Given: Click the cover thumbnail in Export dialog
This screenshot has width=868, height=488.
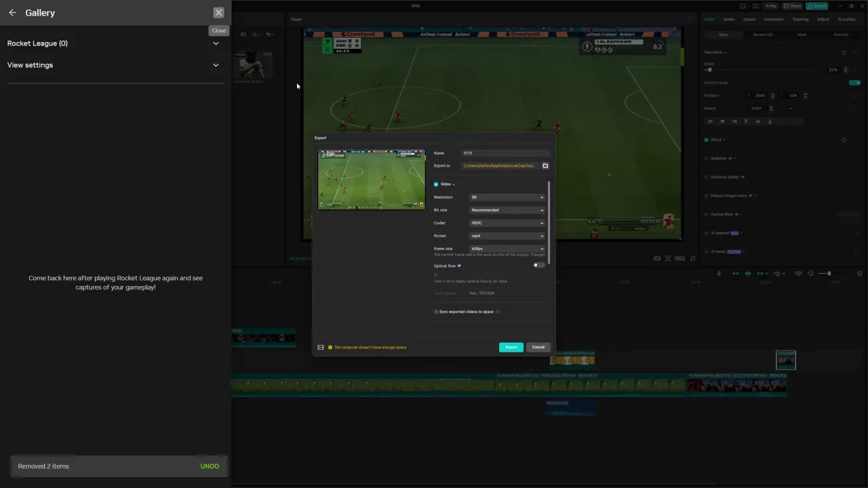Looking at the screenshot, I should click(372, 180).
